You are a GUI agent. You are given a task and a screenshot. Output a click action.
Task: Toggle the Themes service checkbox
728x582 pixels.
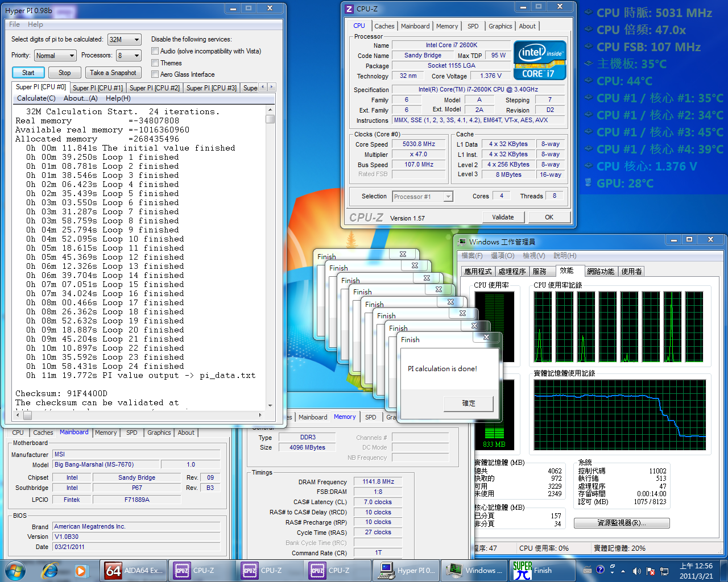[155, 63]
